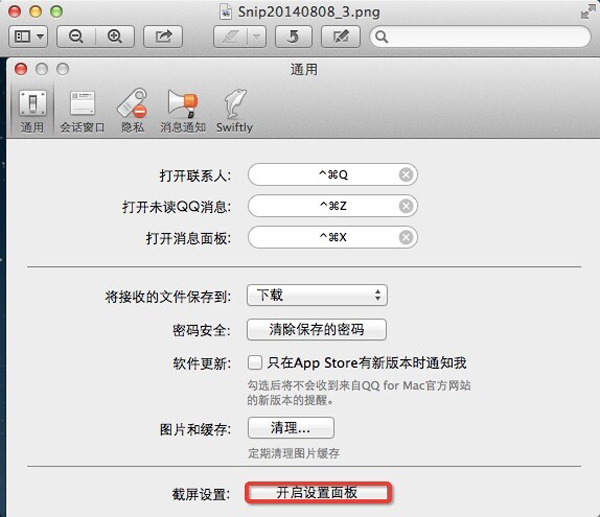Clear the ^⌘Q shortcut with its X icon

tap(406, 175)
